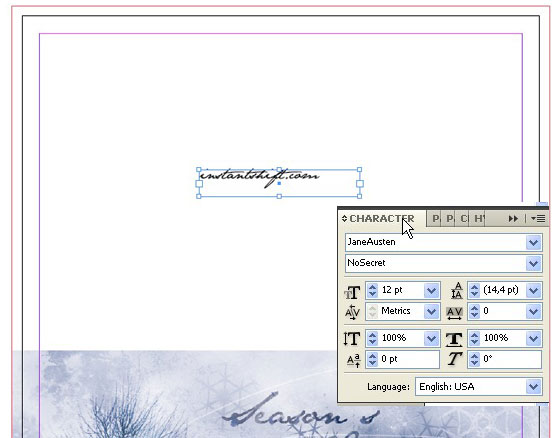Click the baseline shift stepper arrows

pyautogui.click(x=372, y=359)
